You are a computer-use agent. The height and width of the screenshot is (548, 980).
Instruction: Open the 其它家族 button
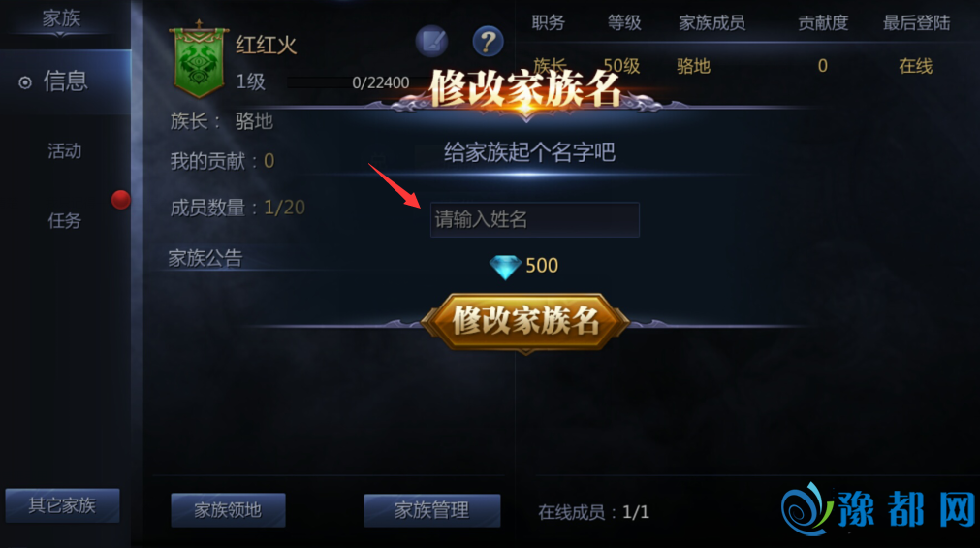62,505
